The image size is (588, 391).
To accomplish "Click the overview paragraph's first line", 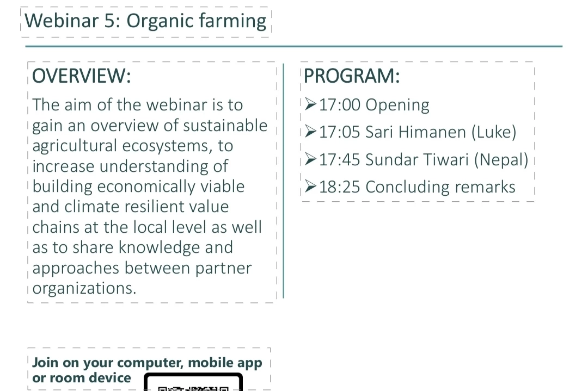I will coord(138,104).
